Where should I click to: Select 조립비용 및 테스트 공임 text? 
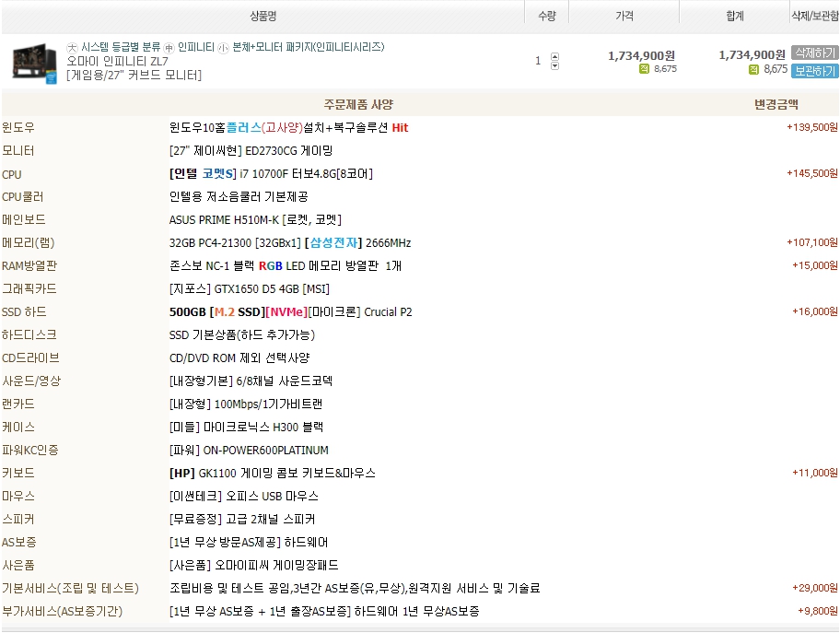(x=355, y=589)
